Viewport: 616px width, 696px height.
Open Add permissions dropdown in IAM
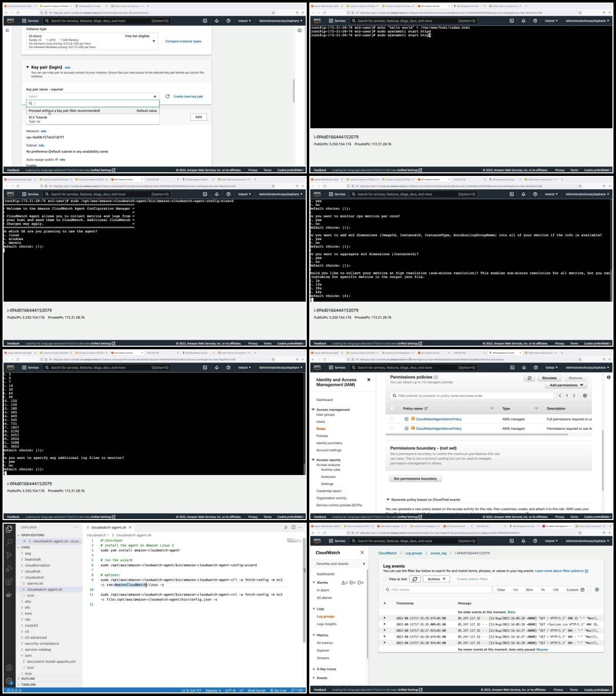point(566,385)
